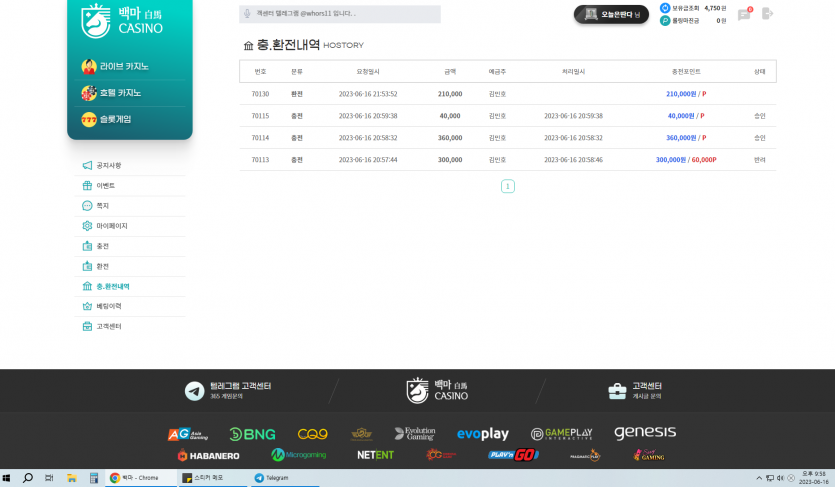This screenshot has width=835, height=487.
Task: Open Chrome in the Windows taskbar
Action: (x=141, y=478)
